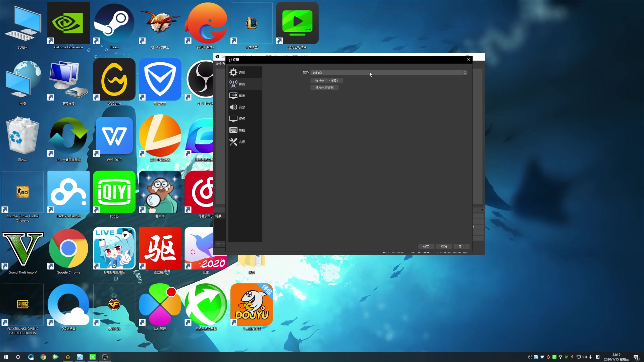Screen dimensions: 644x362
Task: Select the 软件管理 desktop icon
Action: pos(160,308)
